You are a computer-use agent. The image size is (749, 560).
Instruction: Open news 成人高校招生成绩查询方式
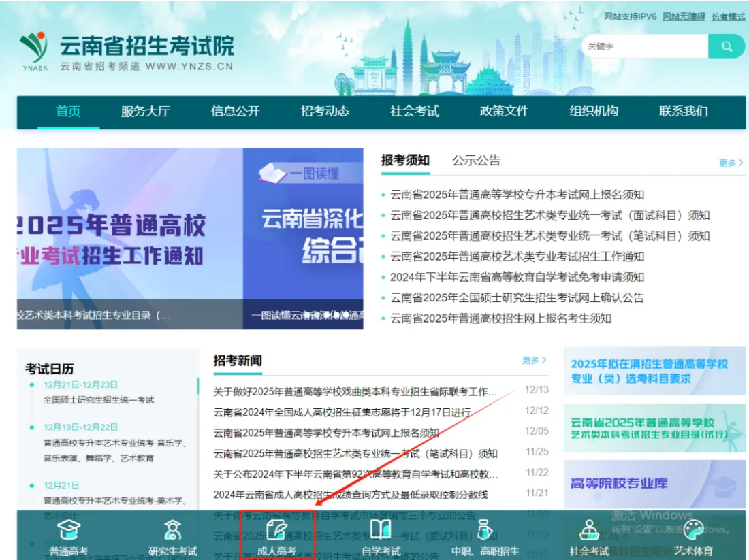(x=351, y=495)
